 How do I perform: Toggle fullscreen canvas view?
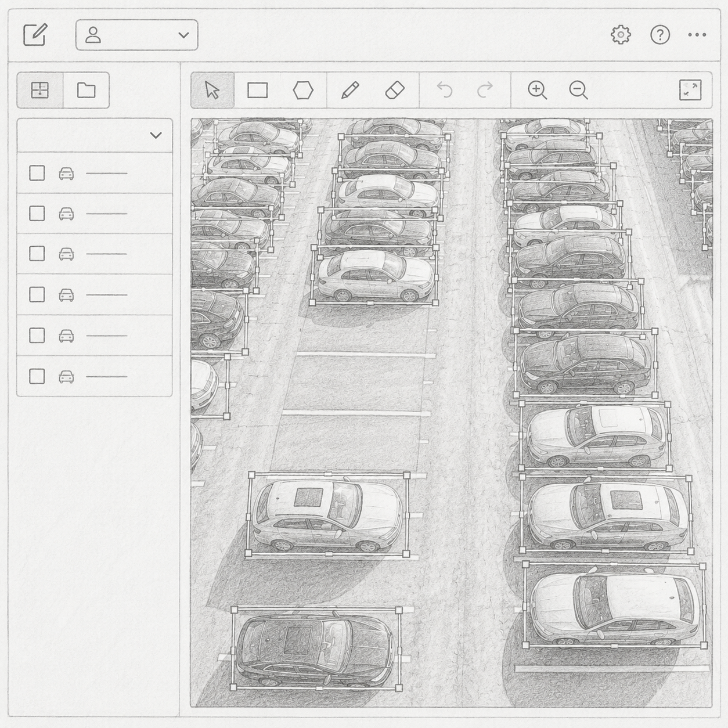coord(690,90)
